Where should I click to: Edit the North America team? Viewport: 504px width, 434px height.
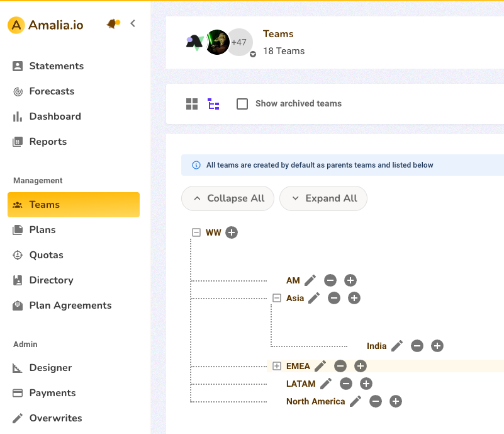point(356,401)
